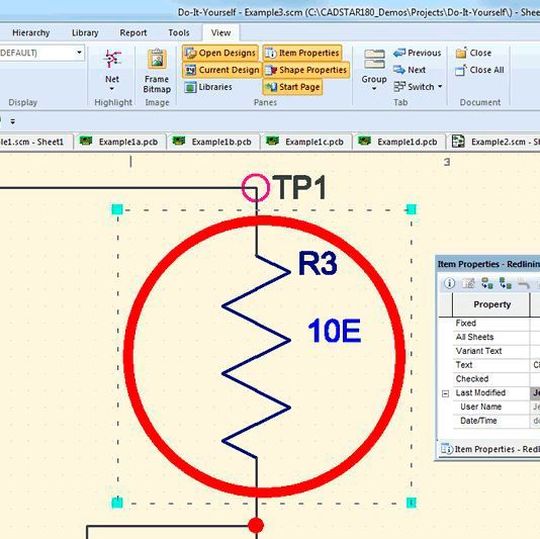Click the first hierarchy arrow icon in Item Properties

pyautogui.click(x=487, y=283)
